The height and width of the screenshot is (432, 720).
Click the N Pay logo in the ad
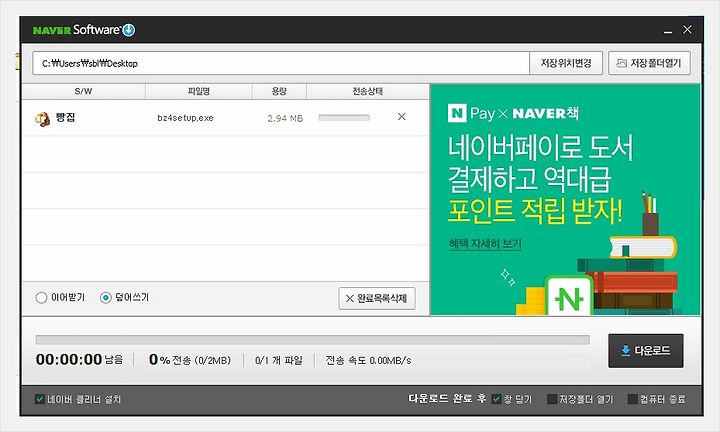(472, 113)
